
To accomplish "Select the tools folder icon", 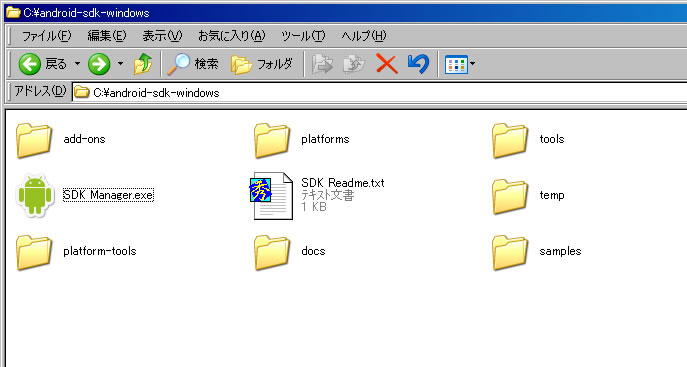I will point(510,140).
